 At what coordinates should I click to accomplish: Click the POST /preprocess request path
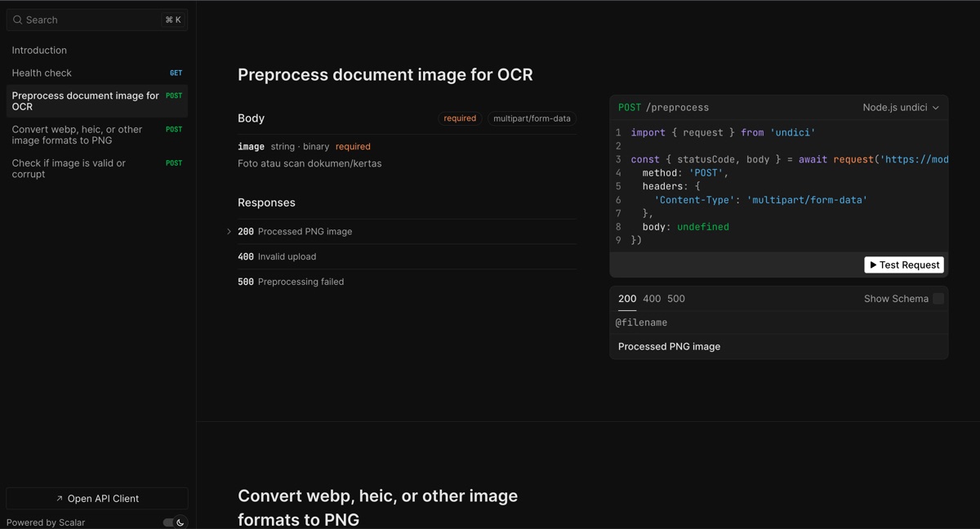point(664,108)
